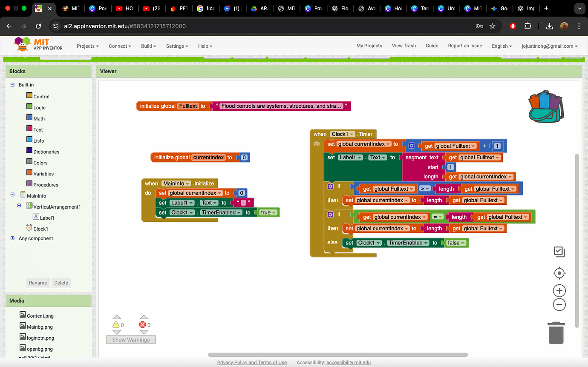Click the checkbox panel icon above zoom controls
588x367 pixels.
coord(559,252)
